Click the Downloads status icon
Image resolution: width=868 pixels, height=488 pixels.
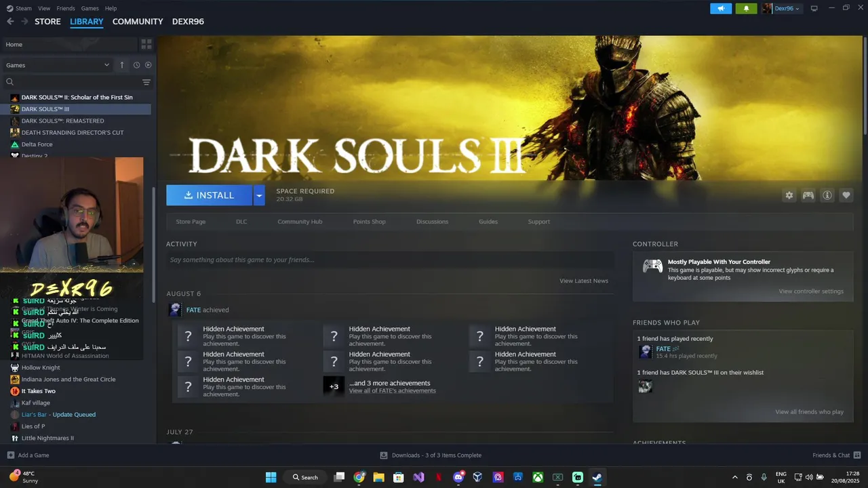384,455
